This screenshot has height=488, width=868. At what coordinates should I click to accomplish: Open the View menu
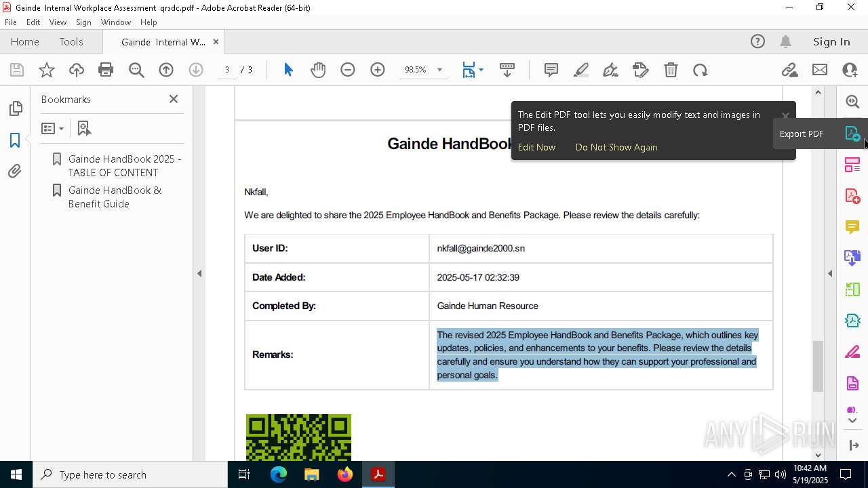click(58, 22)
